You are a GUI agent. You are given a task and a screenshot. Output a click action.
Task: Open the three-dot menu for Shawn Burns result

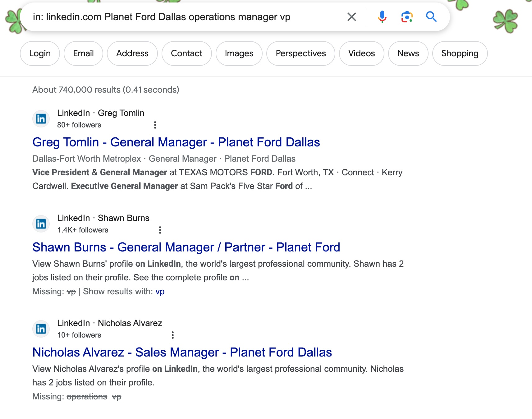pyautogui.click(x=160, y=230)
